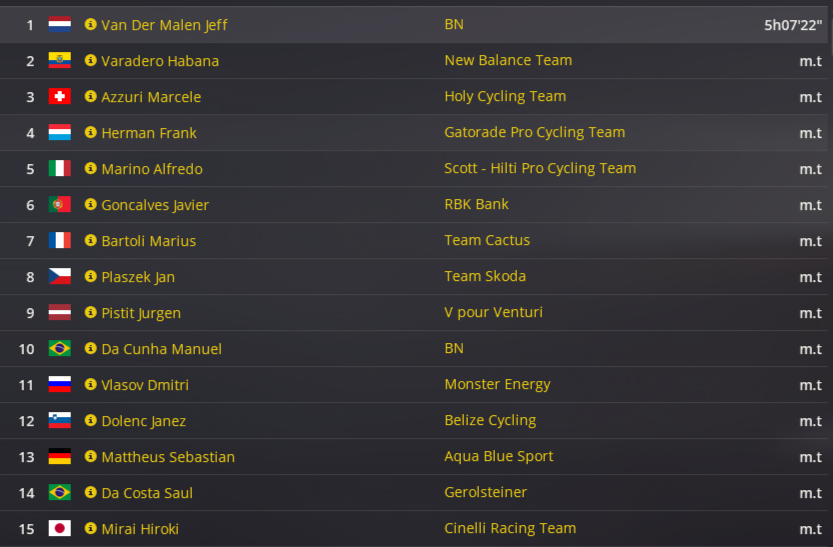This screenshot has height=547, width=833.
Task: Open the Gatorade Pro Cycling Team link
Action: point(534,132)
